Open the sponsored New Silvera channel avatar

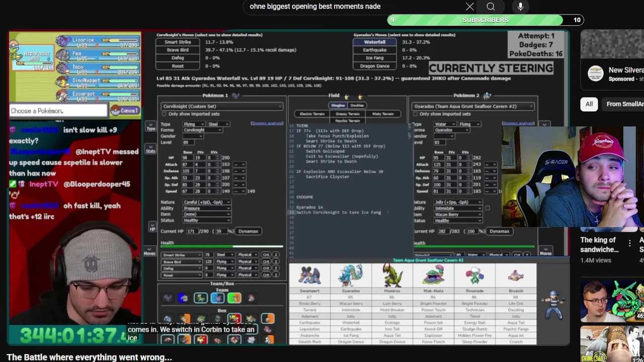point(596,73)
